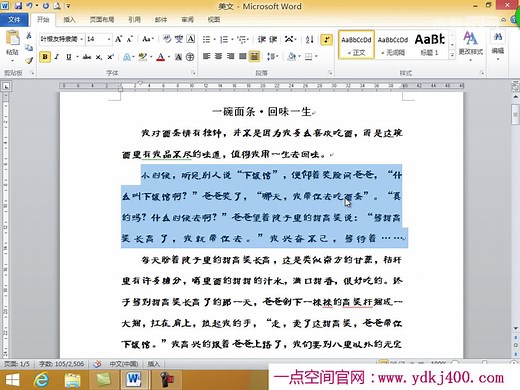
Task: Toggle Bold formatting
Action: [45, 57]
